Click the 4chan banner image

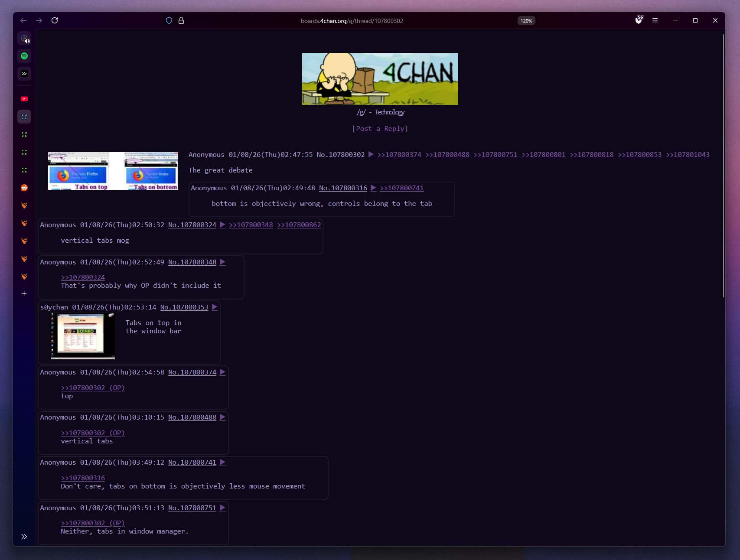(380, 79)
